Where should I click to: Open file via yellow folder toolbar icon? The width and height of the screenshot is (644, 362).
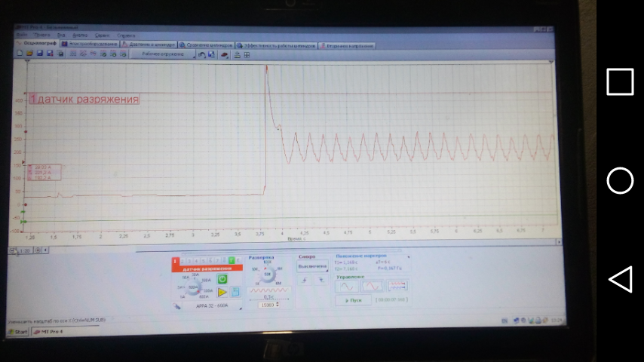[29, 54]
